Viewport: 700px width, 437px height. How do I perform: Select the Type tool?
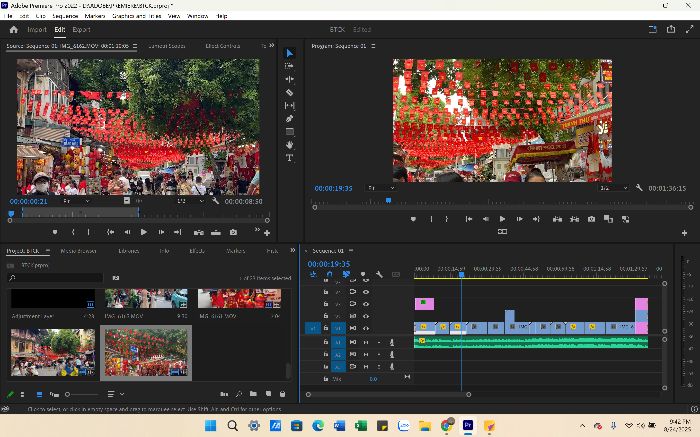(x=289, y=158)
